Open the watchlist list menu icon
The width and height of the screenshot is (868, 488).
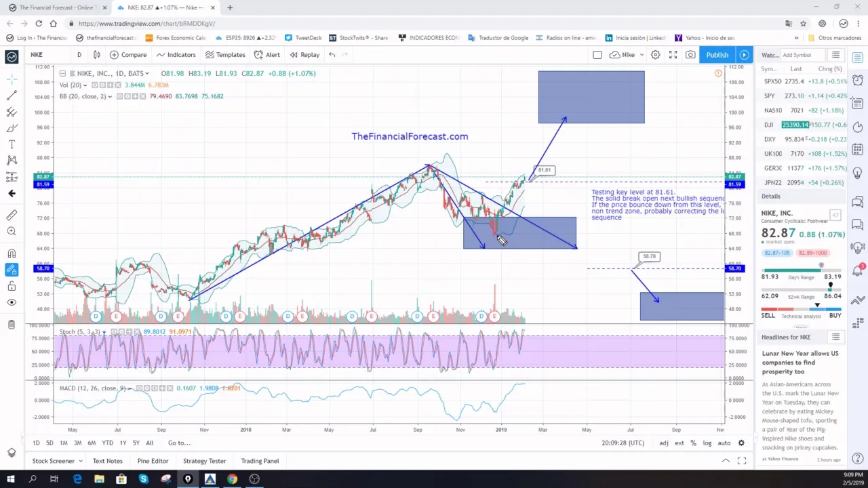(x=836, y=55)
